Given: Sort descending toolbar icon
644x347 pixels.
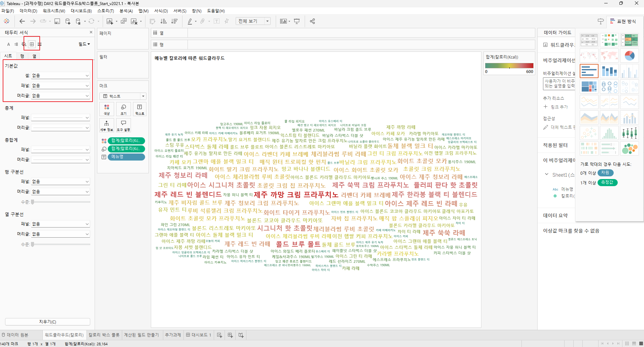Looking at the screenshot, I should pyautogui.click(x=174, y=21).
